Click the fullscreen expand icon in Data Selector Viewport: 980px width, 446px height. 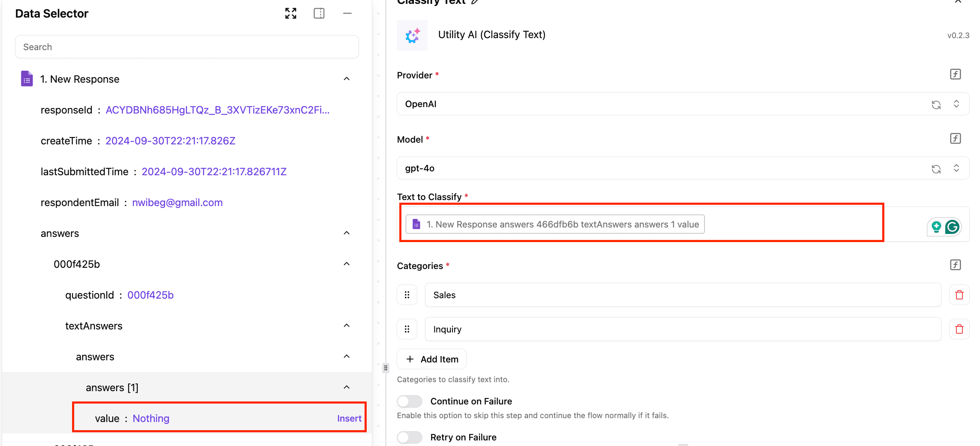pyautogui.click(x=290, y=13)
